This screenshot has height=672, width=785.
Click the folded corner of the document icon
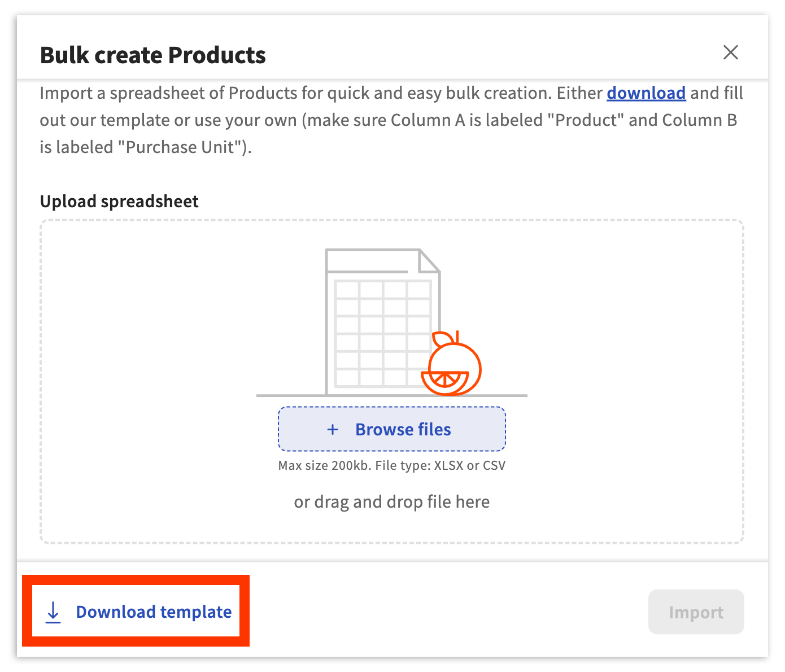[428, 263]
